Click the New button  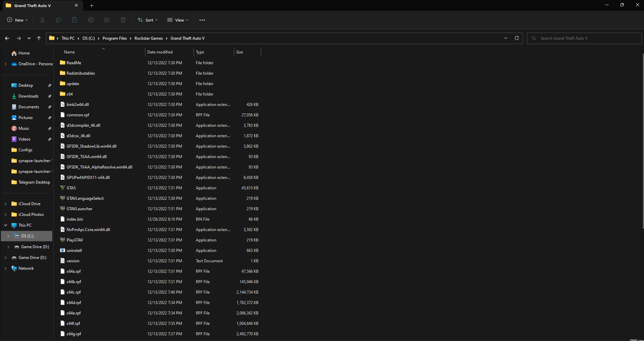[x=17, y=20]
